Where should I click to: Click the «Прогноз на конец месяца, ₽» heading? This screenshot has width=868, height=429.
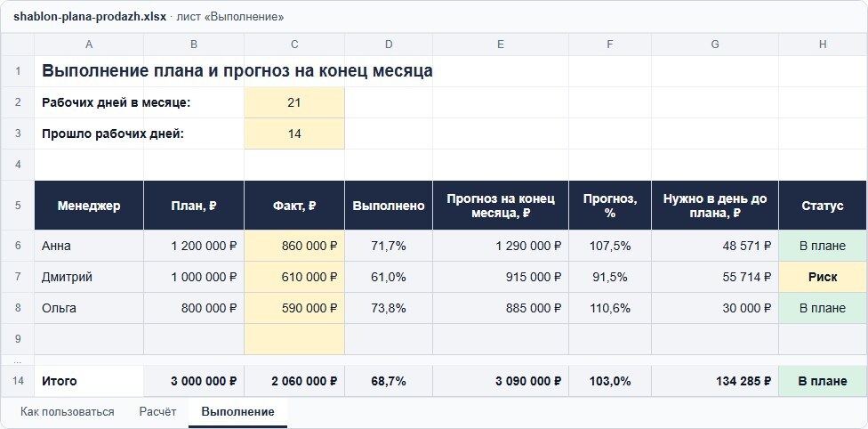pos(501,205)
